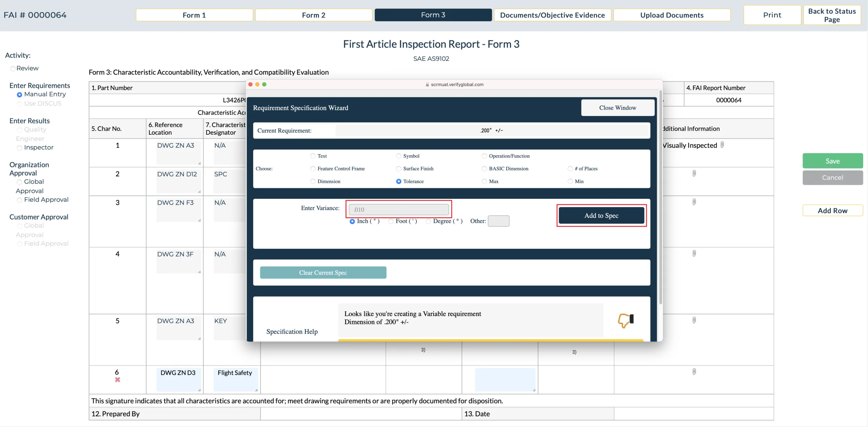Open Documents/Objective Evidence tab

552,15
